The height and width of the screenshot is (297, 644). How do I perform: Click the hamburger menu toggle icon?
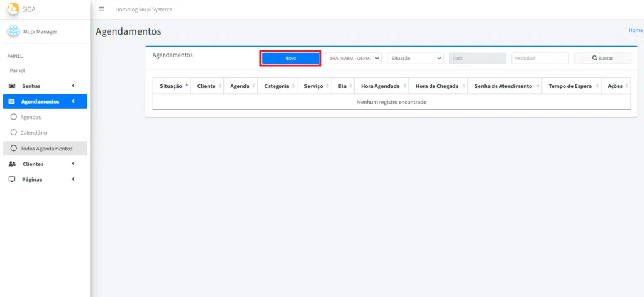click(x=101, y=9)
